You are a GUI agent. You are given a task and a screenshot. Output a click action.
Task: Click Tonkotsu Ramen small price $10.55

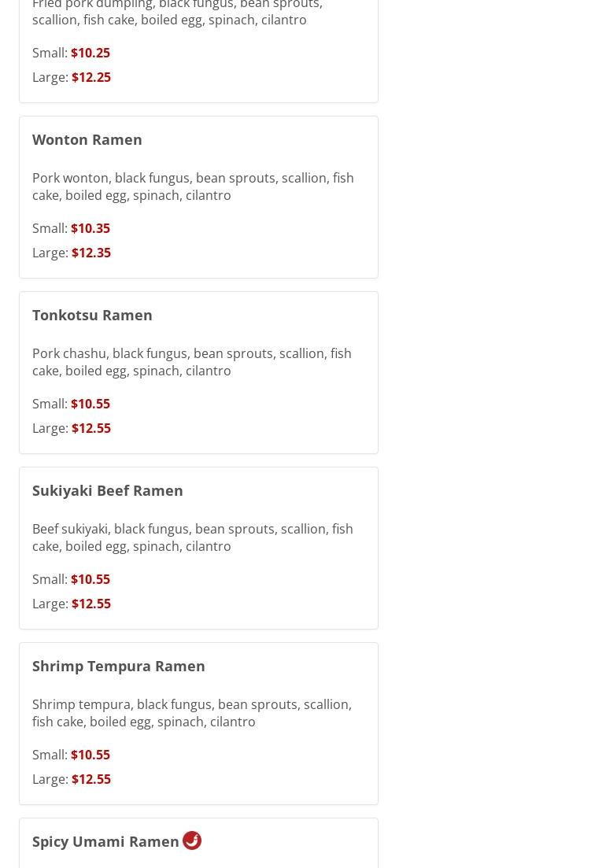[91, 404]
